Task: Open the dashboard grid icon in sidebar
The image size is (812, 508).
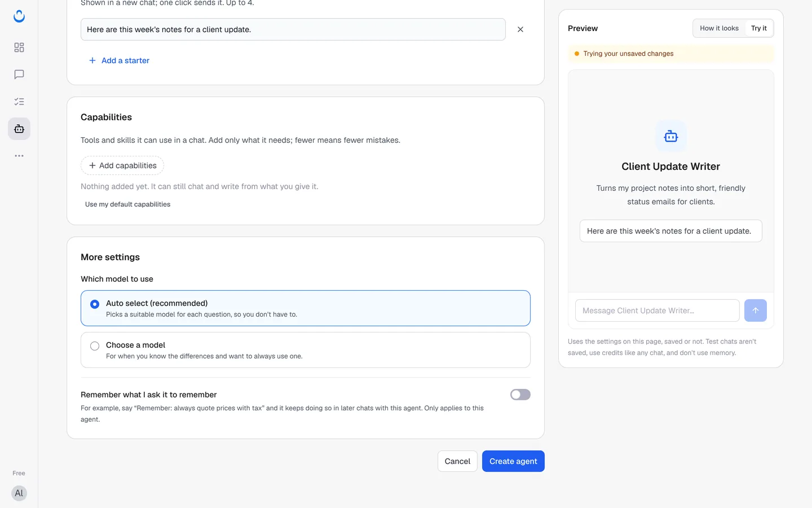Action: pos(19,47)
